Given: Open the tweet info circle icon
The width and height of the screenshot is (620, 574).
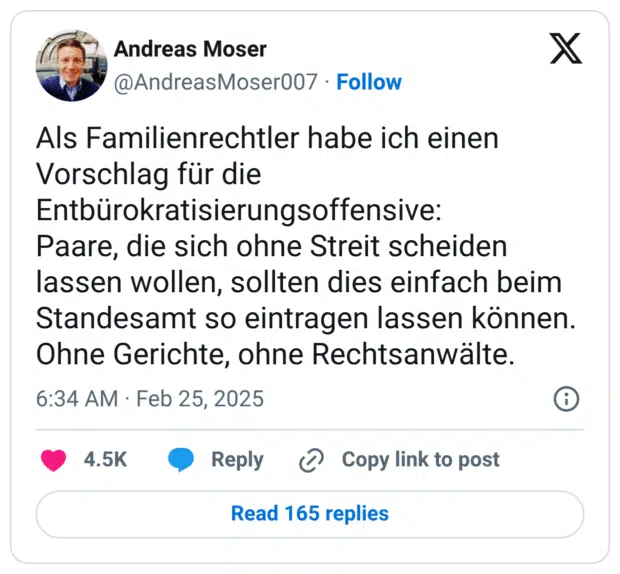Looking at the screenshot, I should click(x=566, y=400).
